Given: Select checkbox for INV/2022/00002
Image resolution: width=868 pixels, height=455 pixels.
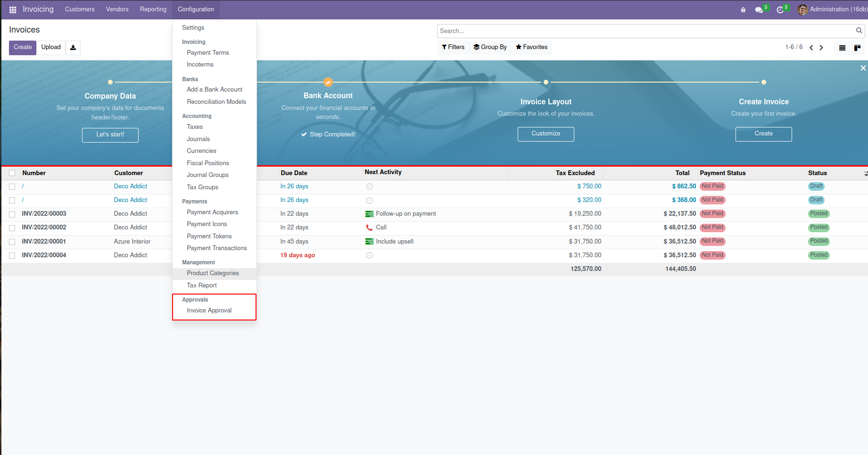Looking at the screenshot, I should 12,228.
